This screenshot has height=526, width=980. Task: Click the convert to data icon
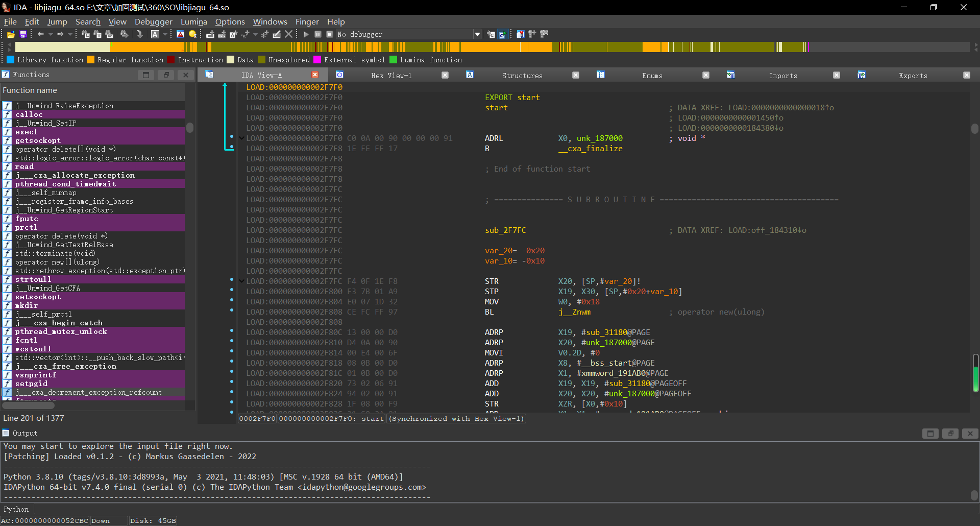point(222,34)
